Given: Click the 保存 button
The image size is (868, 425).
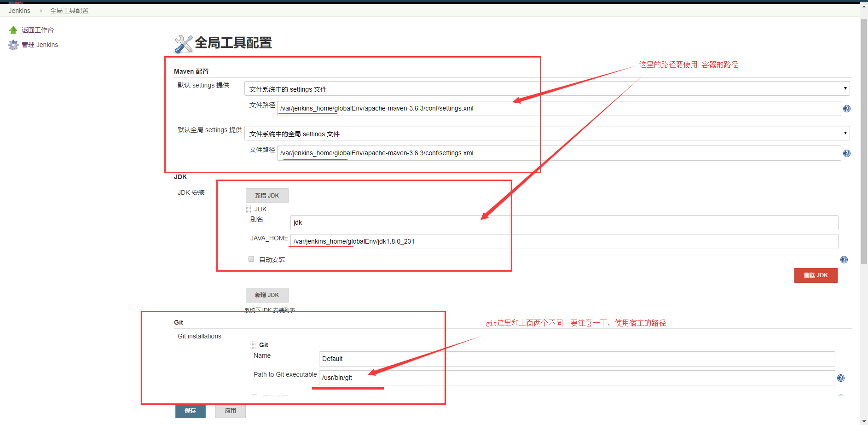Looking at the screenshot, I should coord(190,411).
